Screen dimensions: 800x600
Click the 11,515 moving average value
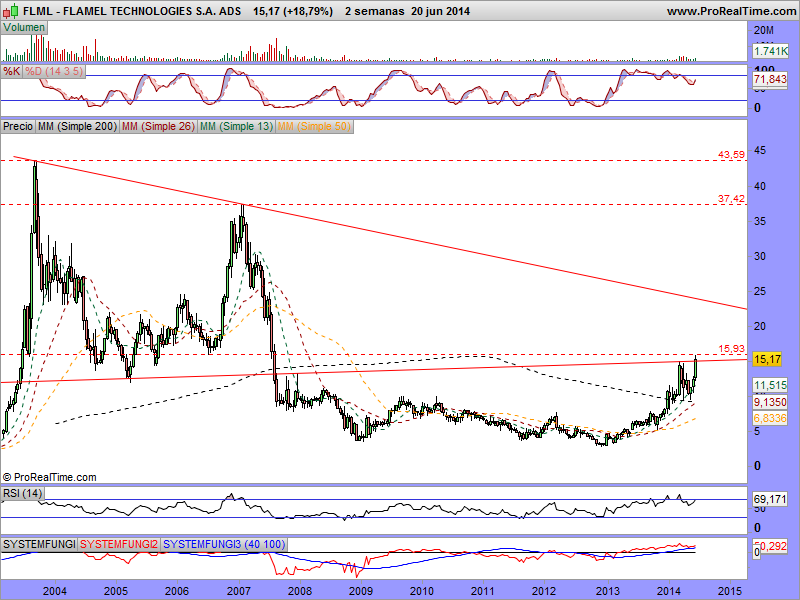point(770,385)
